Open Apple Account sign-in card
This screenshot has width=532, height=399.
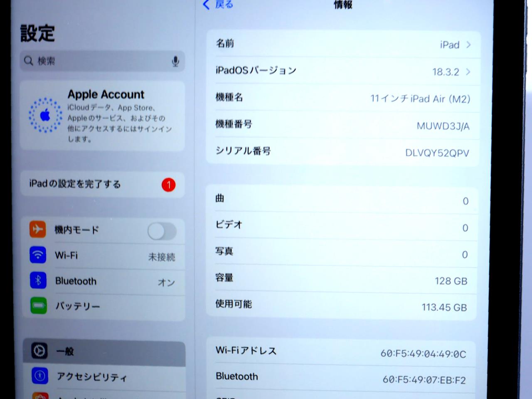point(102,116)
